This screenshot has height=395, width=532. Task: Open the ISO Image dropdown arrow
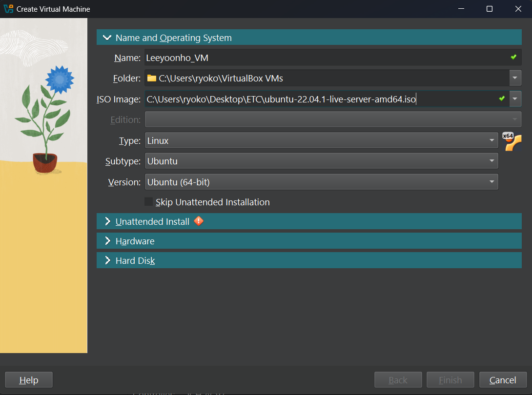coord(515,99)
